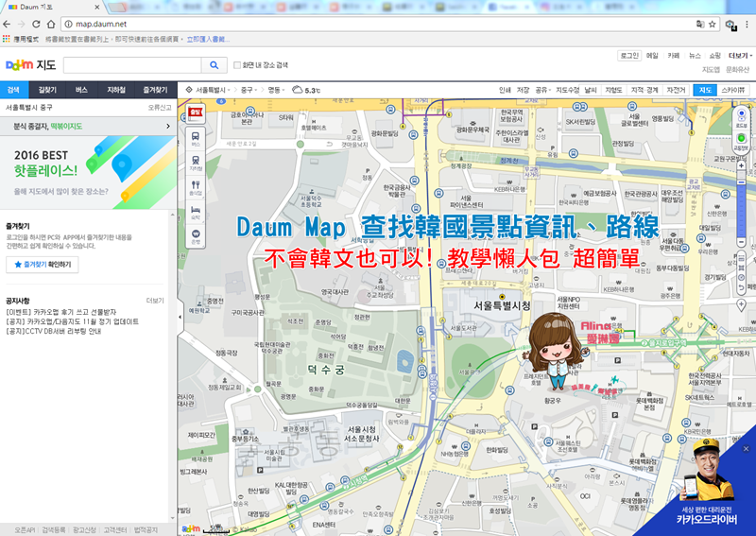756x536 pixels.
Task: Click the browser reload button
Action: (x=36, y=24)
